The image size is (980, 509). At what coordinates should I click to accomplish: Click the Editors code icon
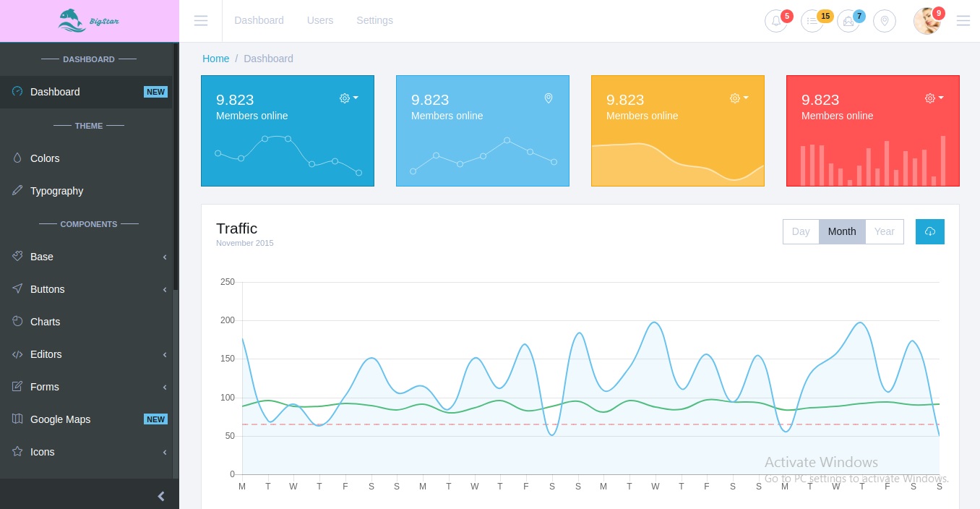18,354
